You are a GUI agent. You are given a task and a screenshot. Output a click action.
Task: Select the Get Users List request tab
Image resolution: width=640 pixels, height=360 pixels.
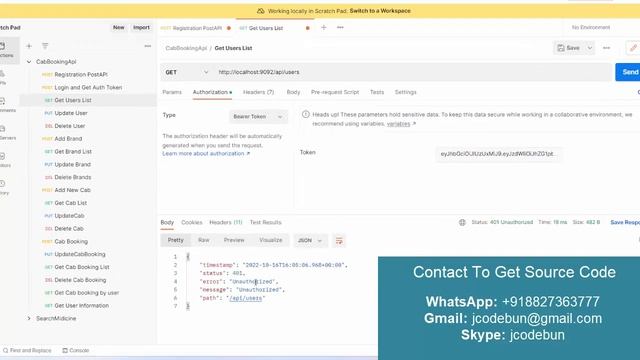[266, 28]
